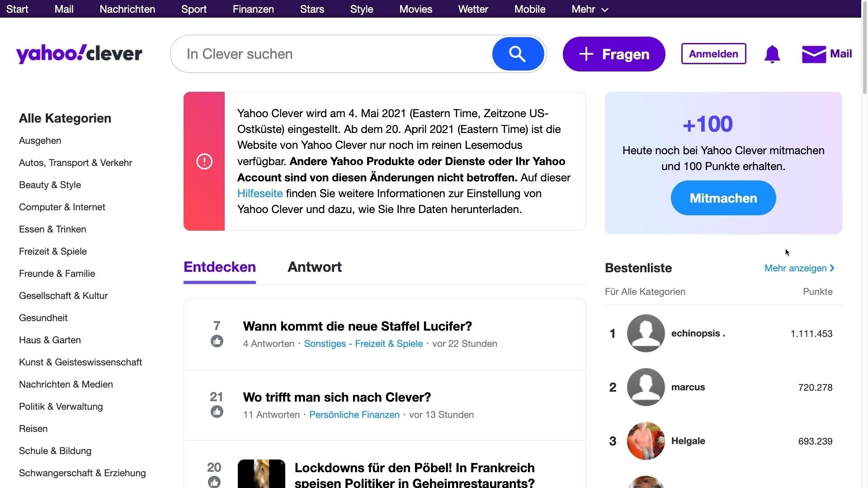Expand the Mehr dropdown in top bar

590,9
